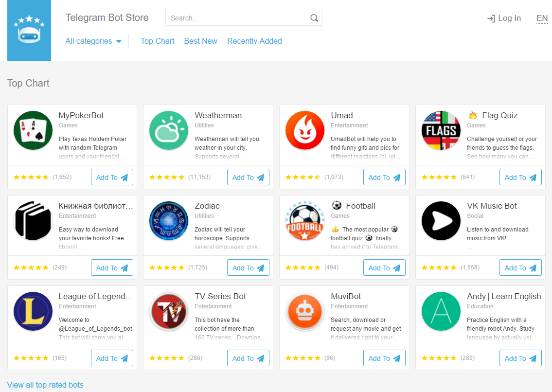Add VK Music Bot to Telegram
This screenshot has height=392, width=552.
click(x=520, y=267)
